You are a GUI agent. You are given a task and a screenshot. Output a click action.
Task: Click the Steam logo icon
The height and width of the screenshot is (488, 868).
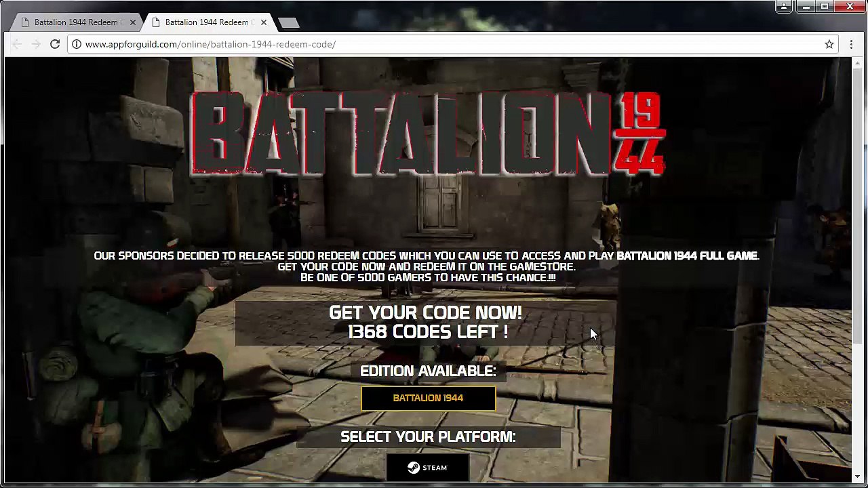[x=413, y=468]
